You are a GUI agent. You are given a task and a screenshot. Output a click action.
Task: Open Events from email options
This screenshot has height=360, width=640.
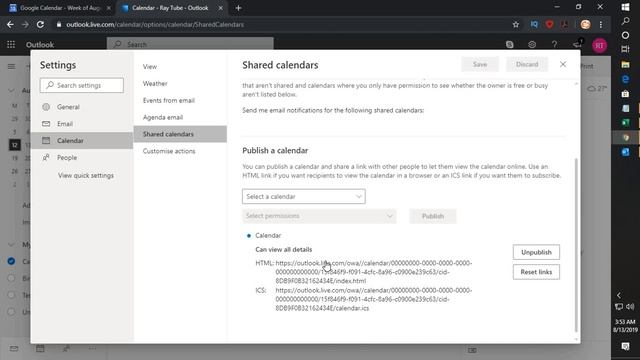(180, 100)
